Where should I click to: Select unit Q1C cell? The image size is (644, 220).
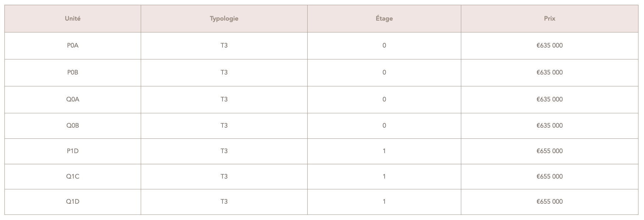[73, 176]
